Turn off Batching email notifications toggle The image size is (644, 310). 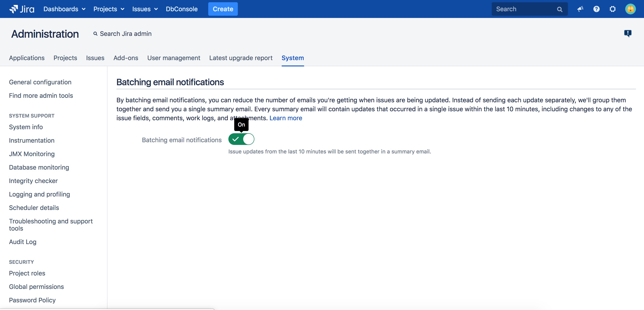click(x=241, y=139)
